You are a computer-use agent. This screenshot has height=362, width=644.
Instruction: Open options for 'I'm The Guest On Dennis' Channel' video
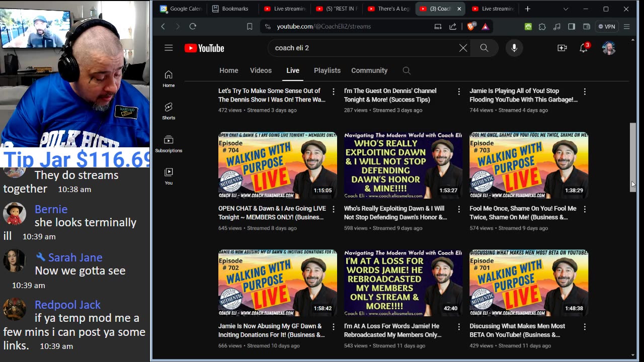[x=459, y=92]
